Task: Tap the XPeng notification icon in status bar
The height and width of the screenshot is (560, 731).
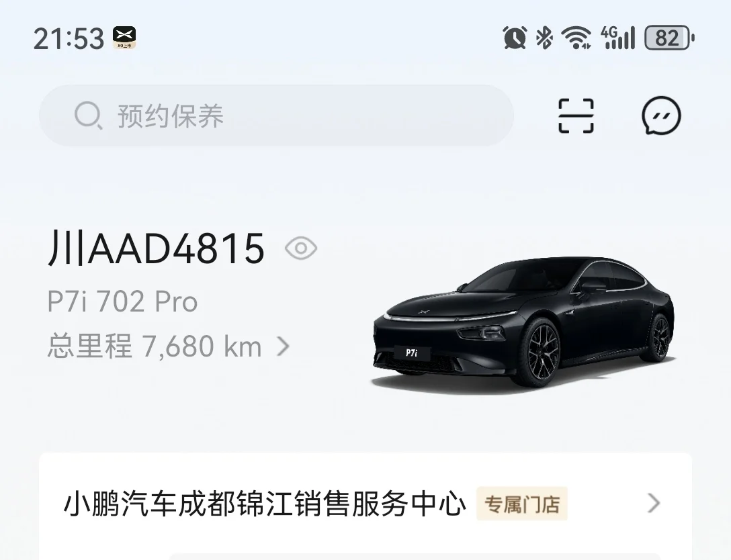Action: point(124,38)
